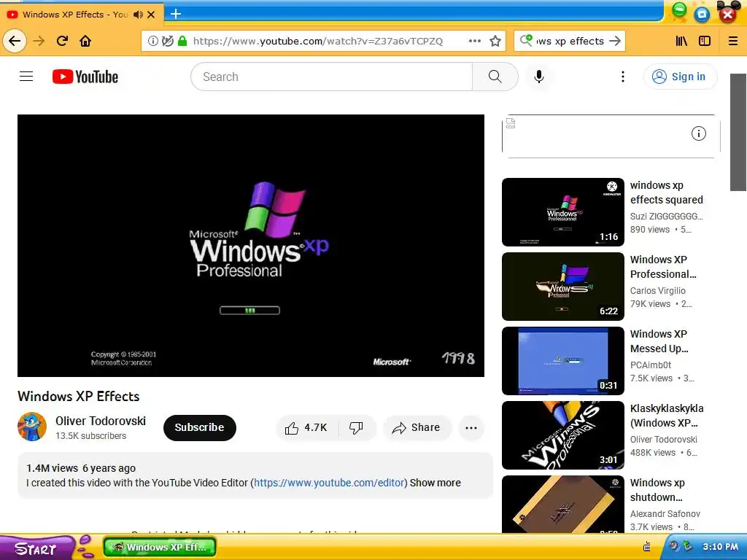The width and height of the screenshot is (747, 560).
Task: Open the Library bookshelf icon
Action: (x=682, y=41)
